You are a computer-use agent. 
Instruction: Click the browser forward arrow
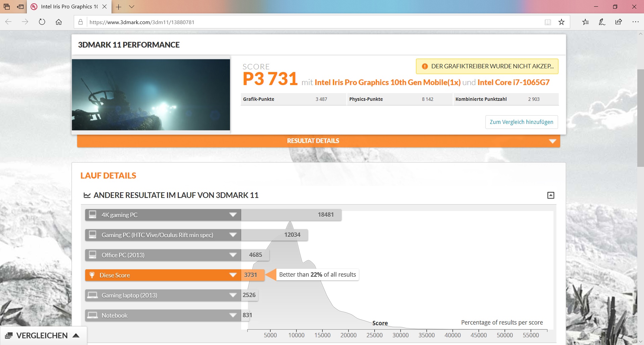point(25,22)
